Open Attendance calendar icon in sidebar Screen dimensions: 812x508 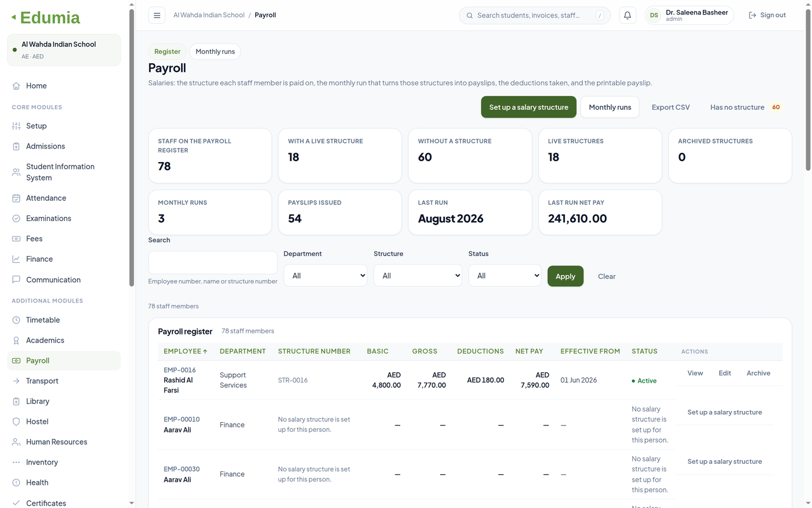16,198
